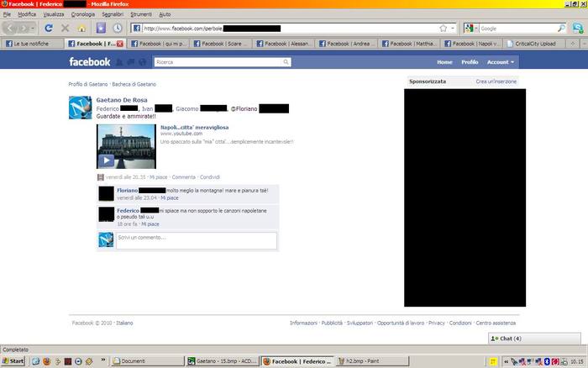The image size is (588, 368).
Task: Open the address bar dropdown arrow
Action: 453,29
